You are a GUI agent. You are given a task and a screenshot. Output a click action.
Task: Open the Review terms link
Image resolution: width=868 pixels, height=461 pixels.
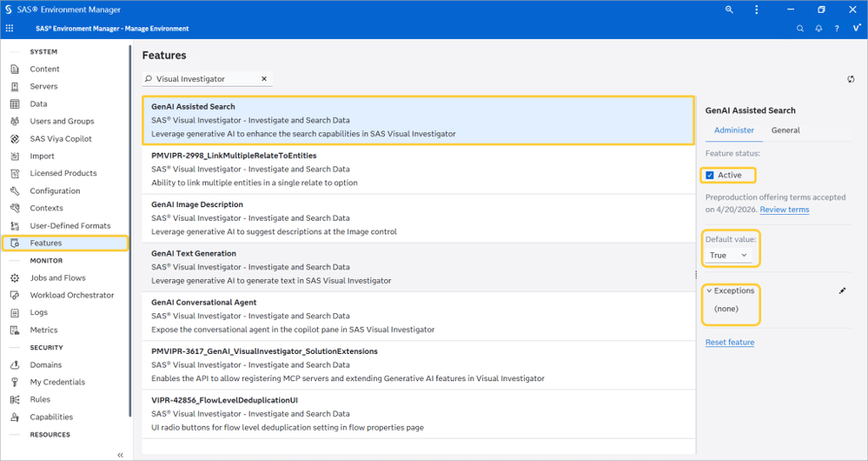click(785, 210)
